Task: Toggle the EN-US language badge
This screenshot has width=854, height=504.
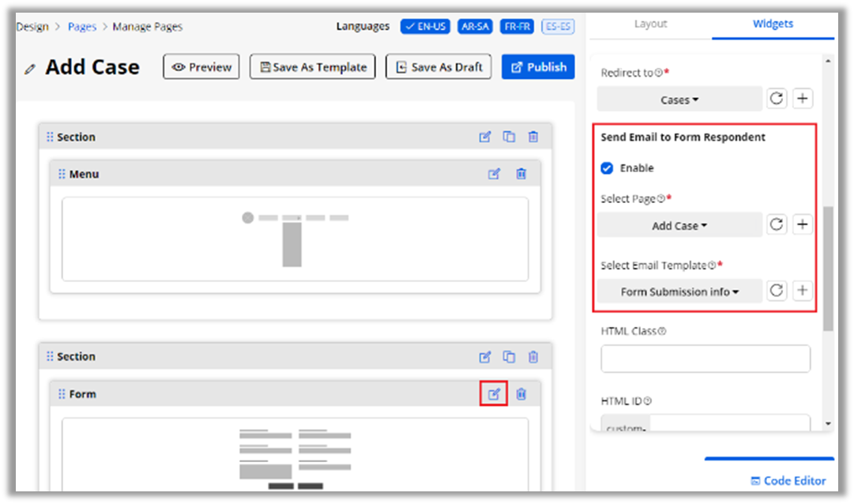Action: click(x=425, y=27)
